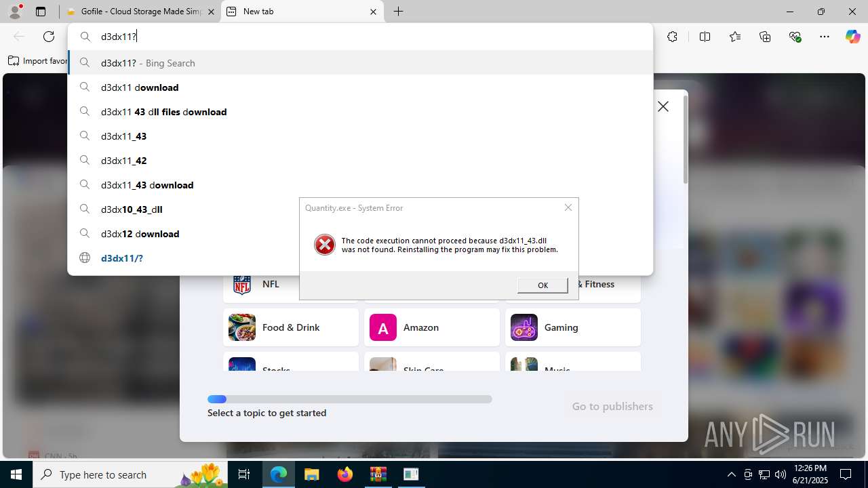The width and height of the screenshot is (868, 488).
Task: Select the Food & Drink topic
Action: pyautogui.click(x=291, y=327)
